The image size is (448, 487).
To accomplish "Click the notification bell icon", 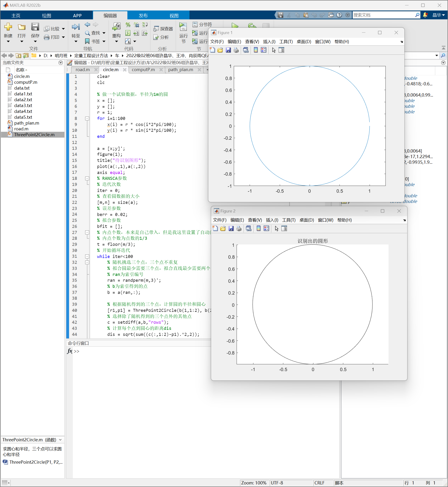I will tap(425, 15).
